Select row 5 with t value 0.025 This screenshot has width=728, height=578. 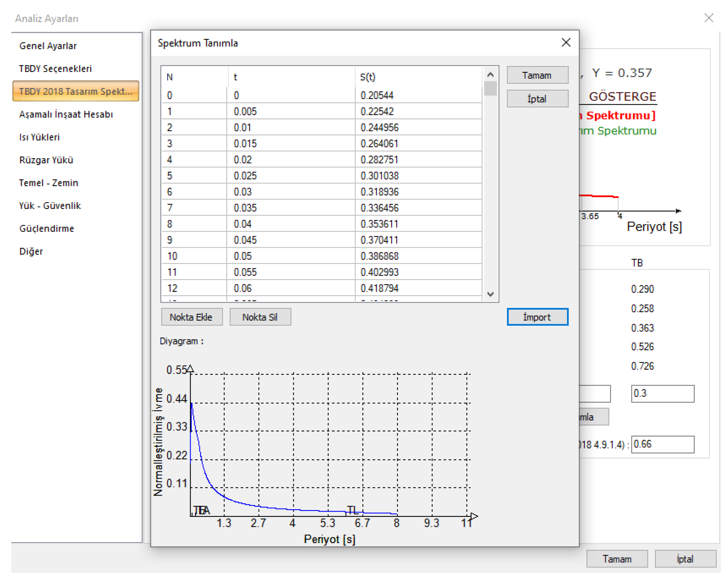(x=245, y=176)
